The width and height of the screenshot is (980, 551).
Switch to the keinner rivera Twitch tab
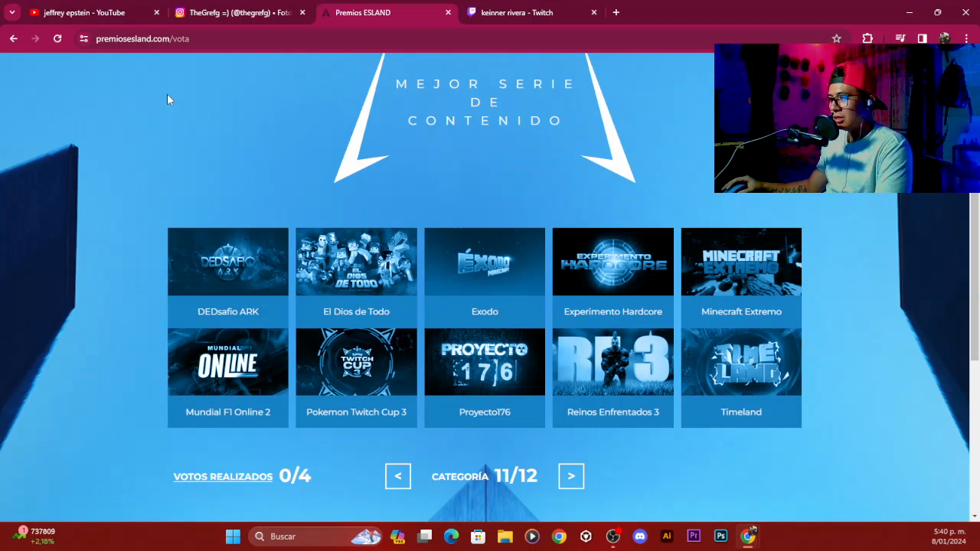pos(532,12)
